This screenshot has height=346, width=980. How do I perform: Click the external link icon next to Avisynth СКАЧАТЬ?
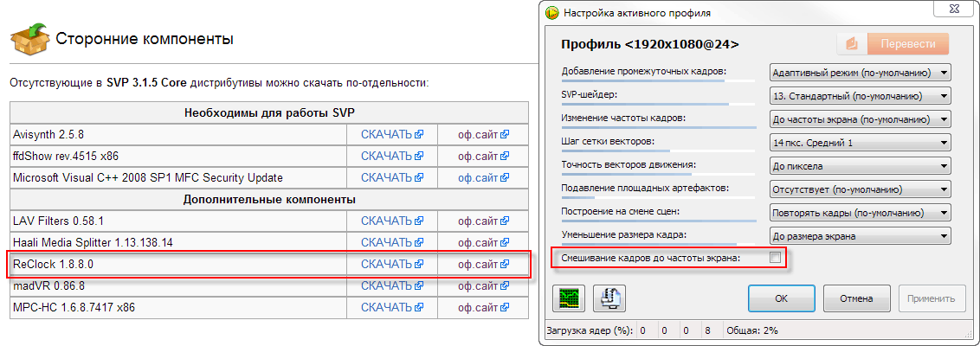(x=419, y=135)
